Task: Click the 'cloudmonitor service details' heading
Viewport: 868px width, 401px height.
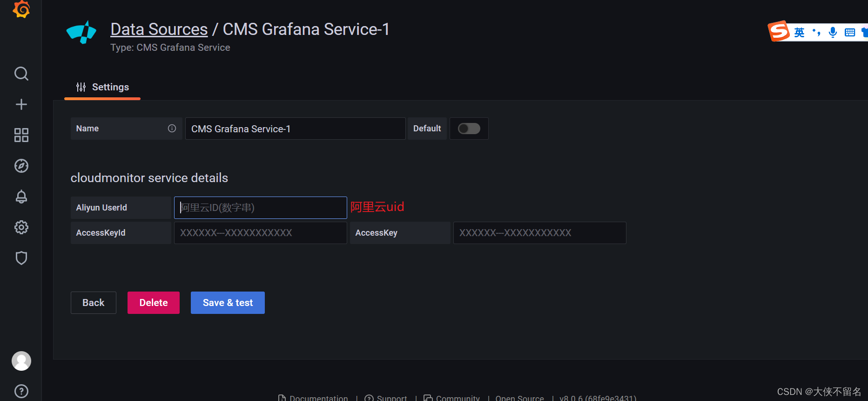Action: tap(149, 178)
